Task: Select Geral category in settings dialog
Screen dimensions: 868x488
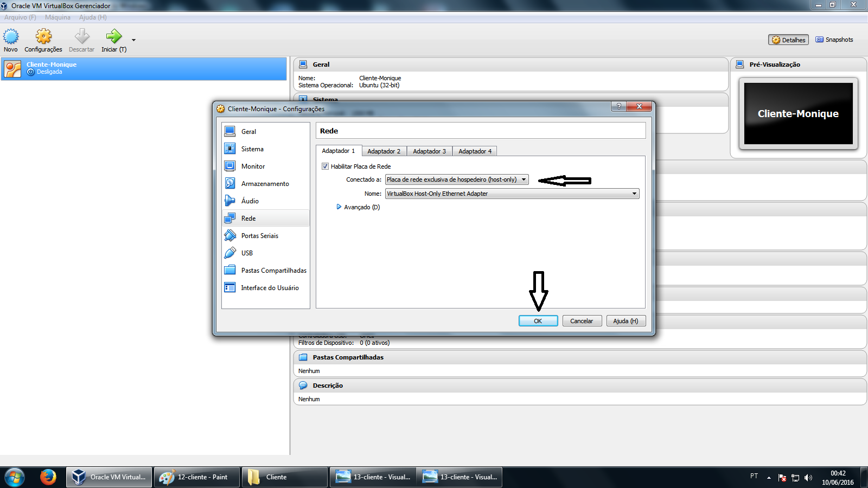Action: tap(266, 131)
